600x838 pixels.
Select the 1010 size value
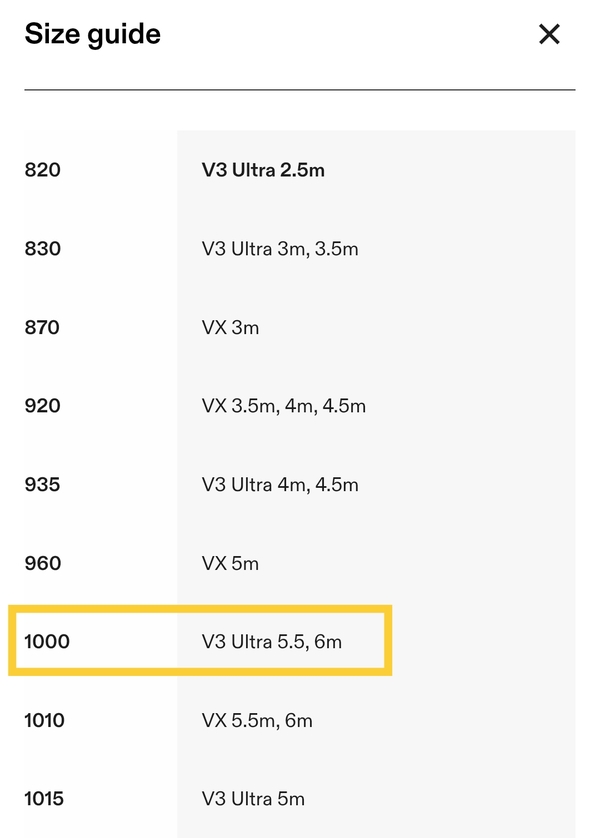(x=45, y=720)
